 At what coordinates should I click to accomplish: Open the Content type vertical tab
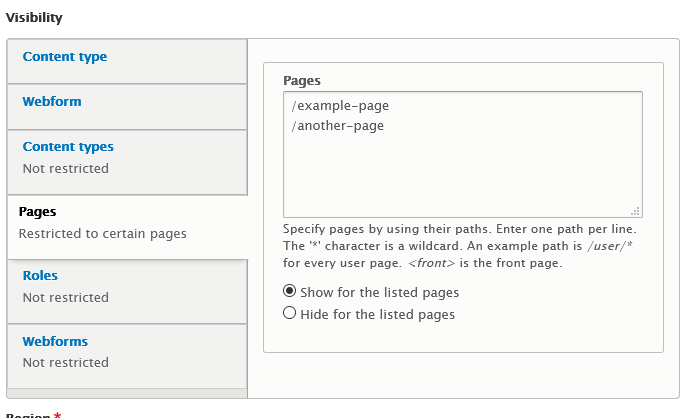[65, 57]
